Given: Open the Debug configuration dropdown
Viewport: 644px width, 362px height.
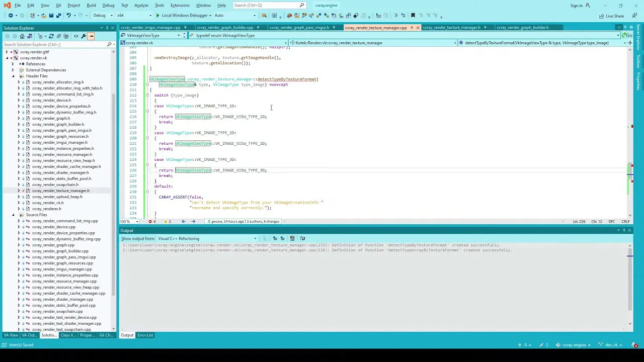Looking at the screenshot, I should tap(103, 16).
